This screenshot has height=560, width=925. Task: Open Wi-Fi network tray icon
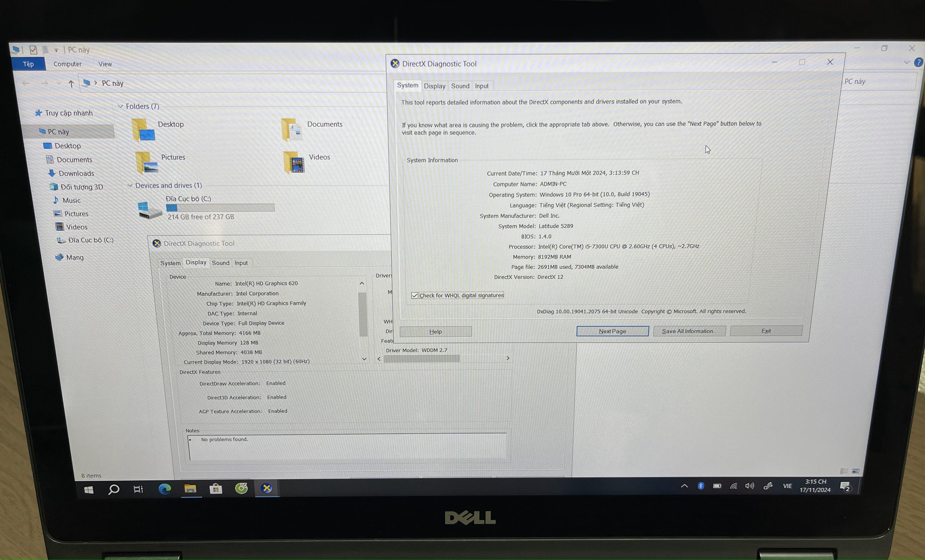point(733,486)
